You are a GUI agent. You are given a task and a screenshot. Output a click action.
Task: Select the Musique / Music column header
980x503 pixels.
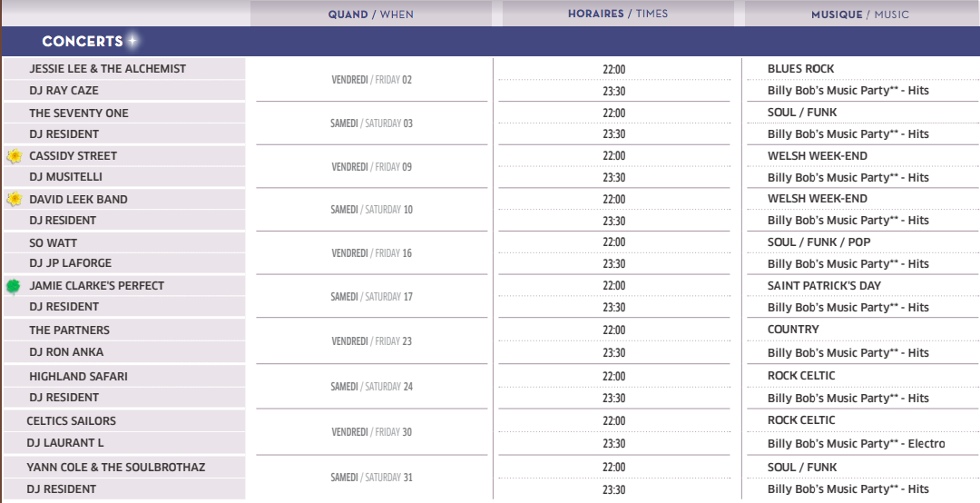(x=862, y=14)
